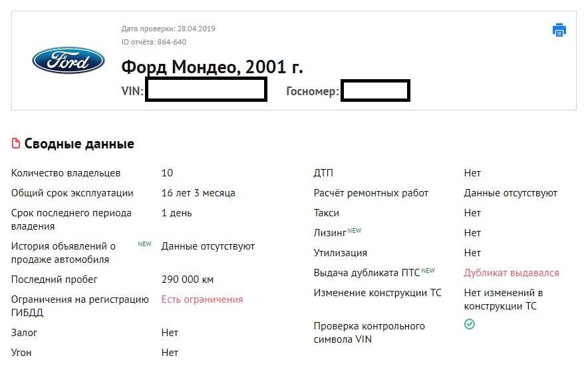Click the redacted VIN field
This screenshot has width=588, height=370.
[206, 90]
